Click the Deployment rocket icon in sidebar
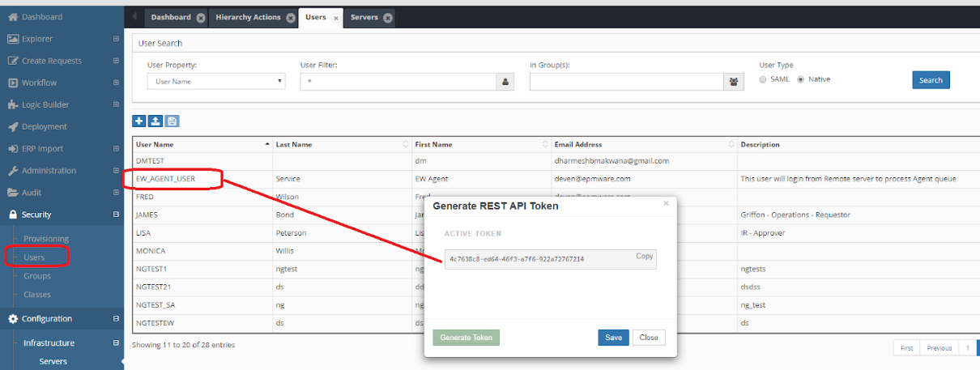 pyautogui.click(x=13, y=127)
